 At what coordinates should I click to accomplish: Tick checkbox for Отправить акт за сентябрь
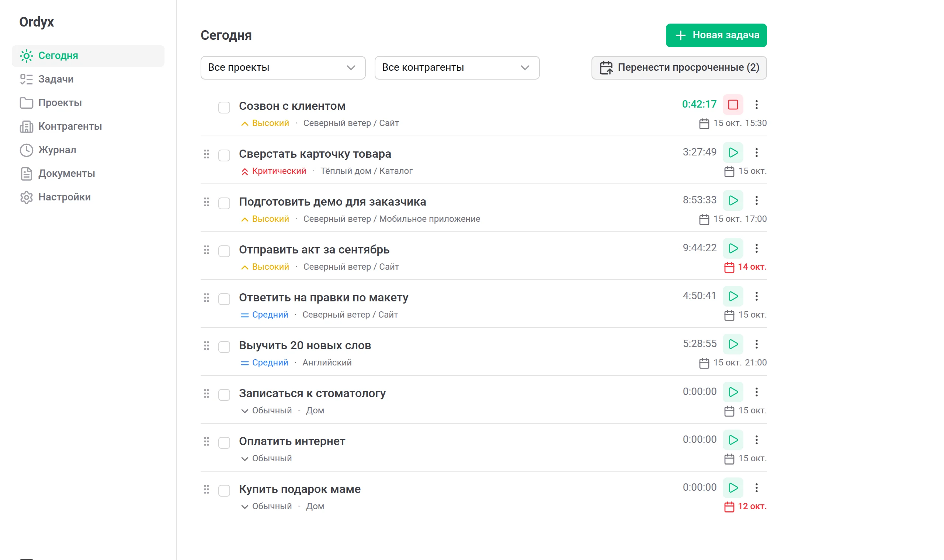point(224,251)
